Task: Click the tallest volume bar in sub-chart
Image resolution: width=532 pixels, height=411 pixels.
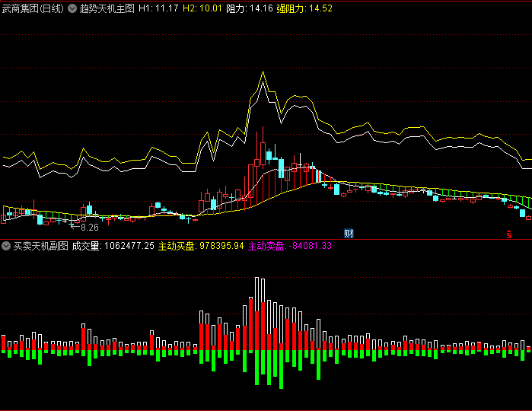Action: pyautogui.click(x=256, y=314)
